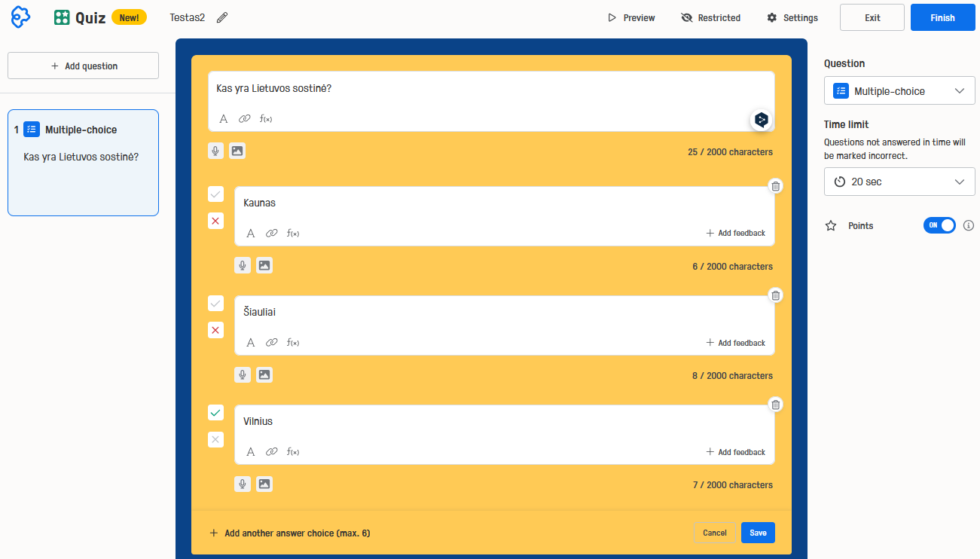
Task: Mark Vilnius as incorrect with X
Action: [216, 439]
